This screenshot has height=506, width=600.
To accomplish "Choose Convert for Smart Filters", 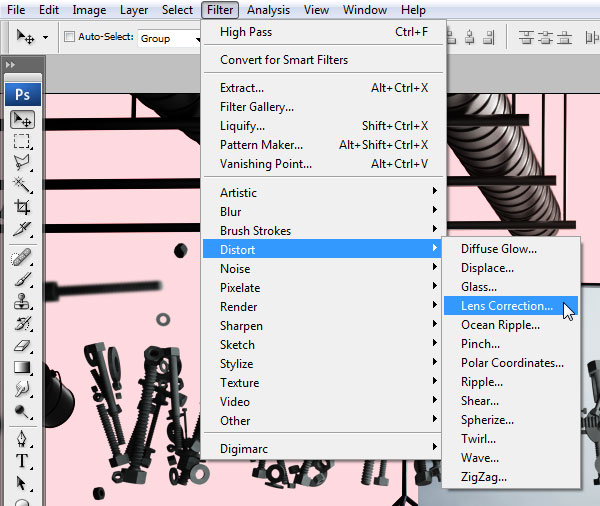I will pos(324,60).
